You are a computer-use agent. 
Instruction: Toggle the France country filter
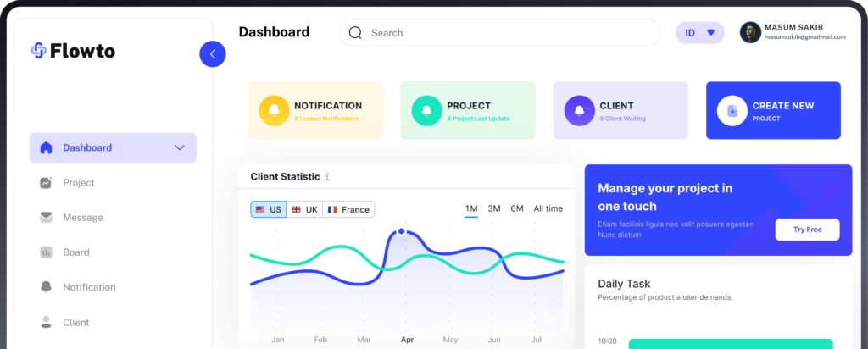348,209
